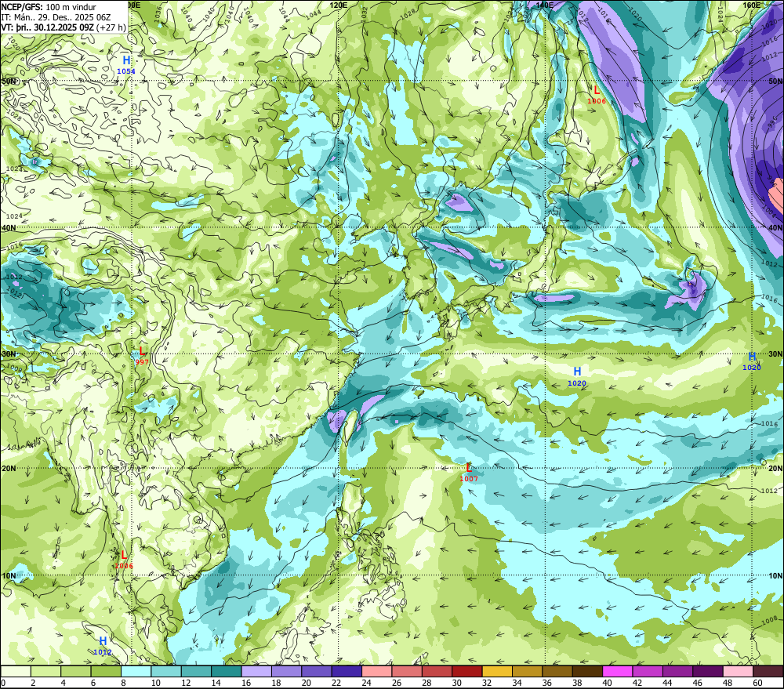
Task: Click the light pink 24–26 legend swatch
Action: pyautogui.click(x=376, y=671)
